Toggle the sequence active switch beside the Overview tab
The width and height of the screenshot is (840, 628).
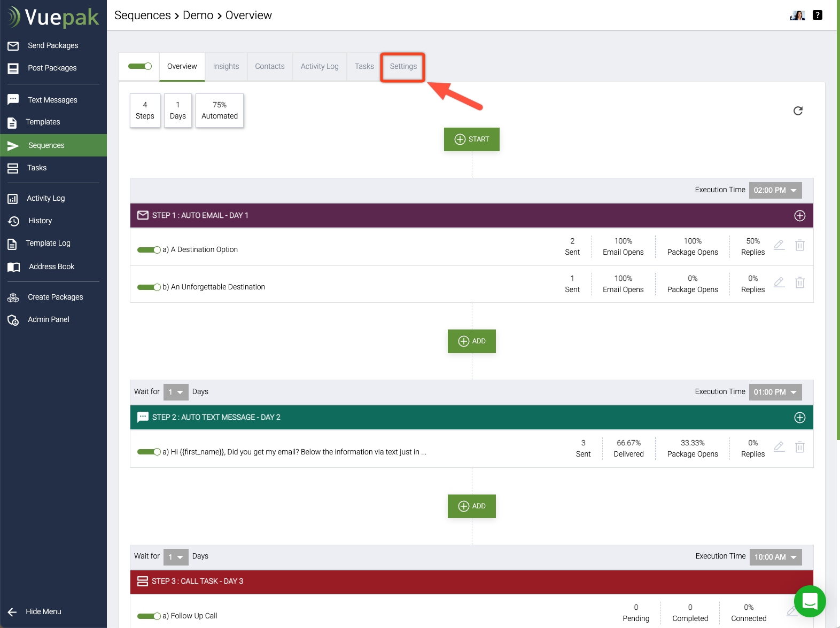click(x=140, y=66)
